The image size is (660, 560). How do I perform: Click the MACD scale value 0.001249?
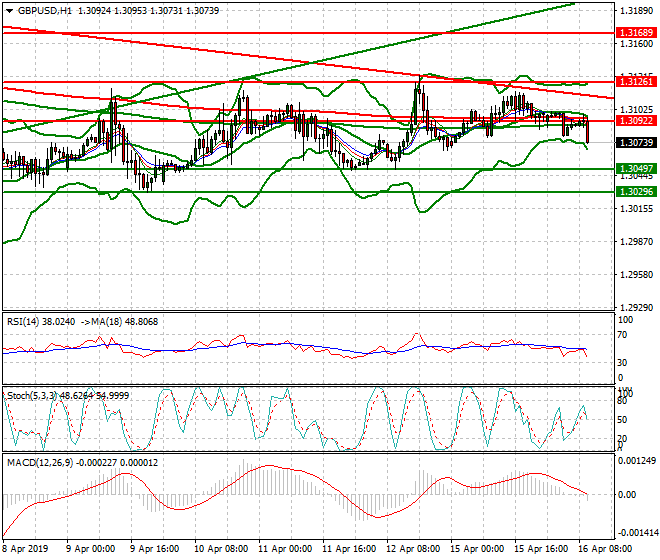tap(636, 461)
